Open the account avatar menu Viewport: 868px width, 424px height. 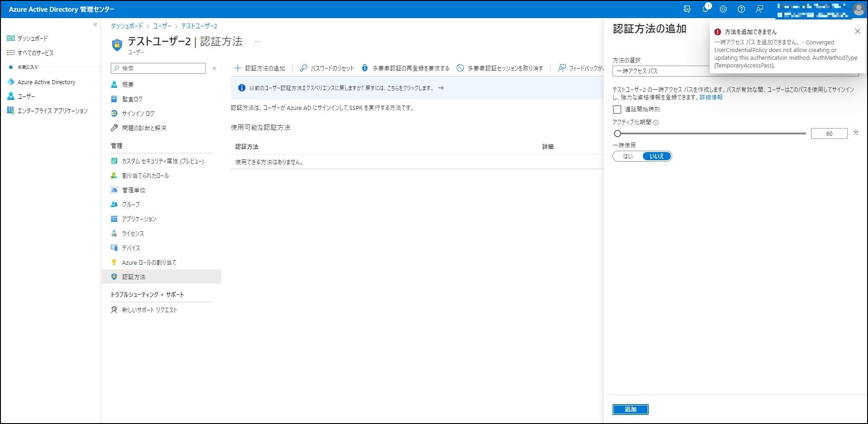coord(859,9)
